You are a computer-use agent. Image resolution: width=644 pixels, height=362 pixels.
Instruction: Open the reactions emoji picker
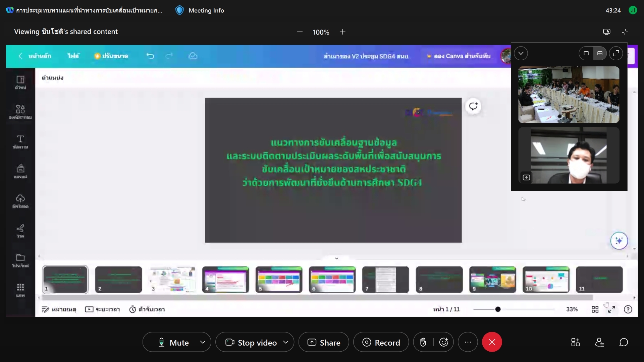(443, 342)
